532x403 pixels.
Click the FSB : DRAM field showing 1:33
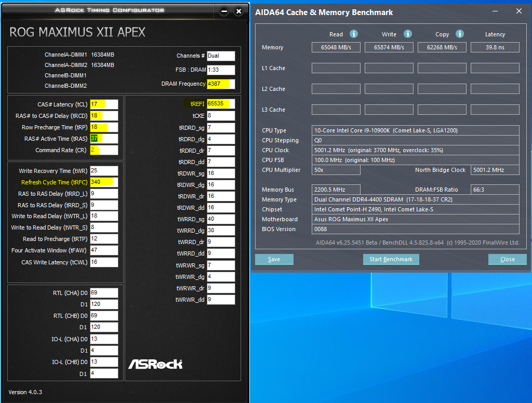click(221, 70)
